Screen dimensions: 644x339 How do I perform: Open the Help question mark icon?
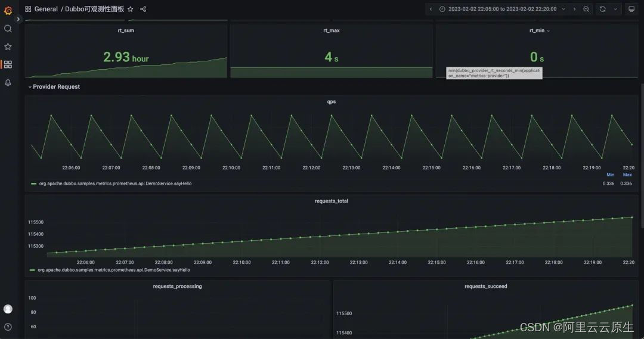[8, 327]
